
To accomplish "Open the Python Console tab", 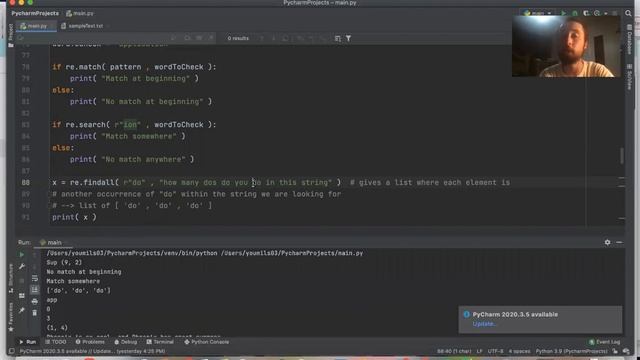I will click(207, 342).
